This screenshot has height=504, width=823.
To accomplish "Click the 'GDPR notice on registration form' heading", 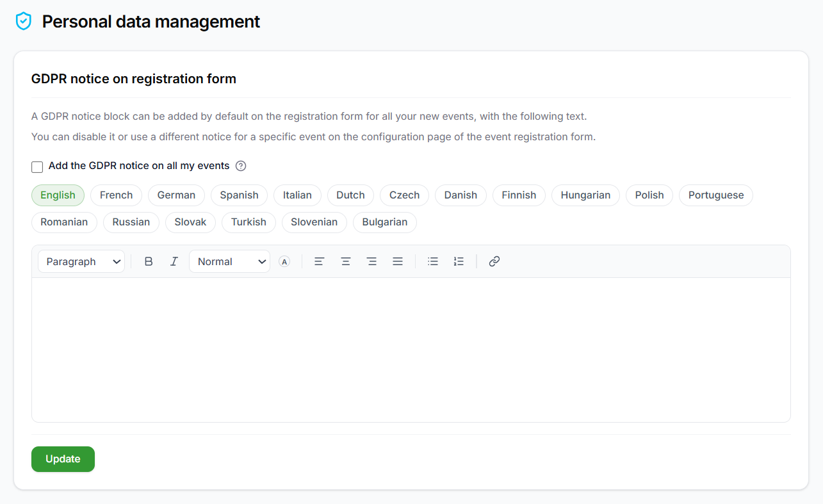I will [134, 79].
